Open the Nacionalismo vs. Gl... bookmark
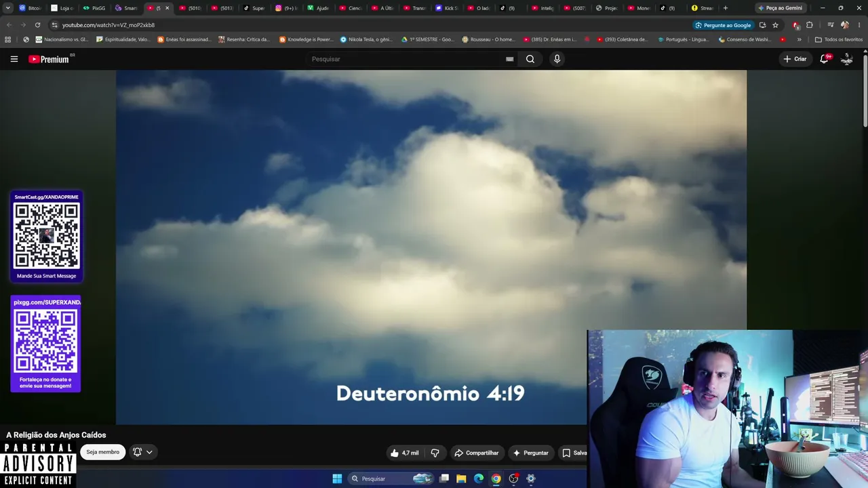This screenshot has width=868, height=488. point(62,39)
